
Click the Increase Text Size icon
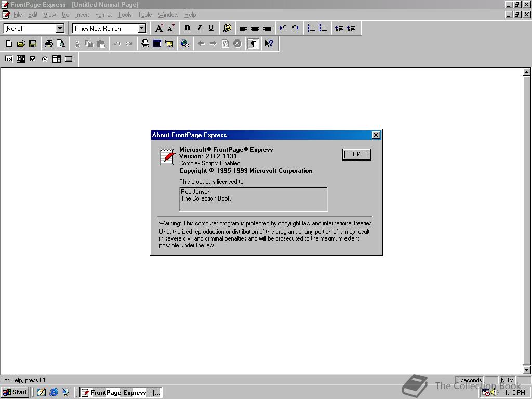point(159,28)
